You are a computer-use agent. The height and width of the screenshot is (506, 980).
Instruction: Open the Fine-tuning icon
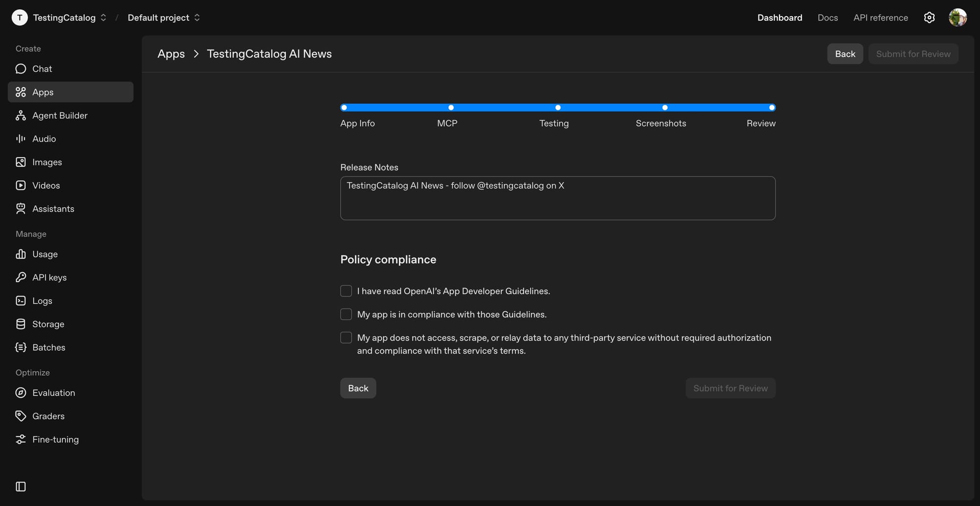(20, 439)
